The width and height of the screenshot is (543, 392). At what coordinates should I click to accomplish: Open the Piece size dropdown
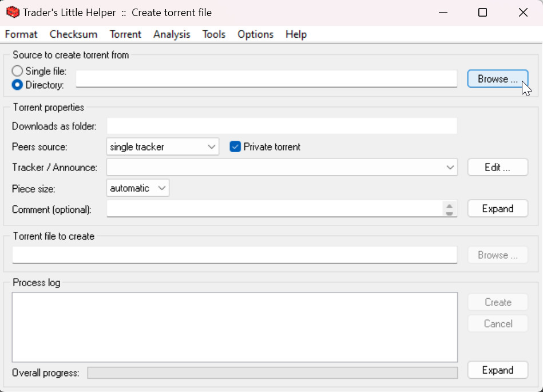pos(138,188)
